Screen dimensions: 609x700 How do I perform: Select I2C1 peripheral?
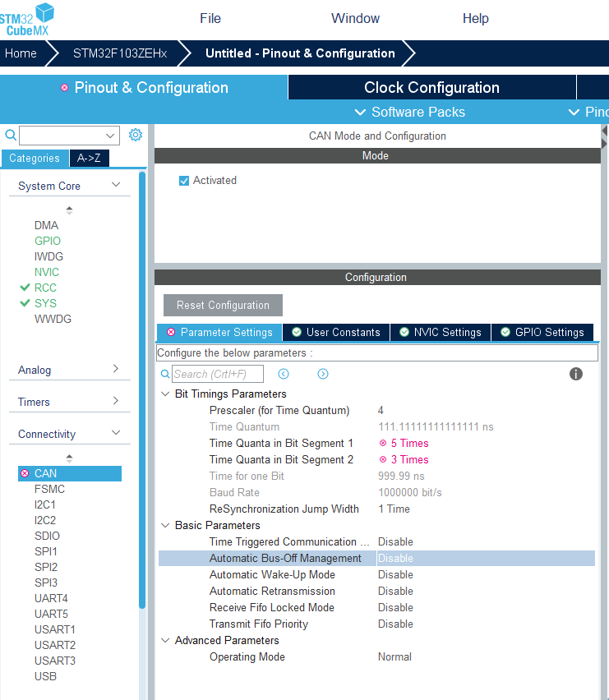pyautogui.click(x=45, y=504)
